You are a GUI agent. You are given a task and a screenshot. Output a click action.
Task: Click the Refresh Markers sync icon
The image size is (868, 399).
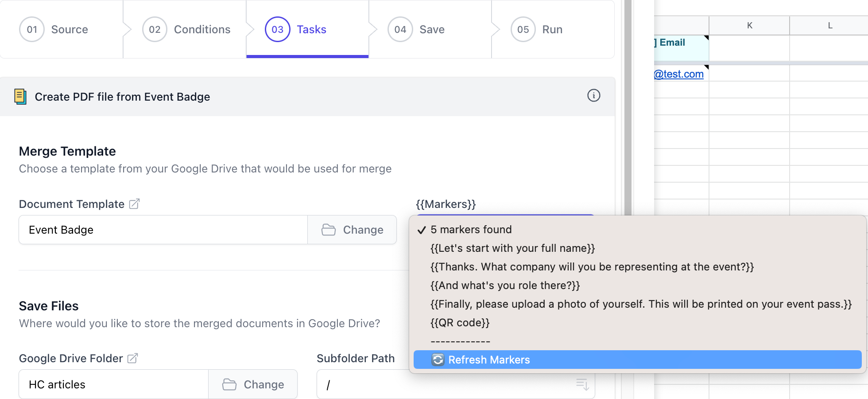438,360
